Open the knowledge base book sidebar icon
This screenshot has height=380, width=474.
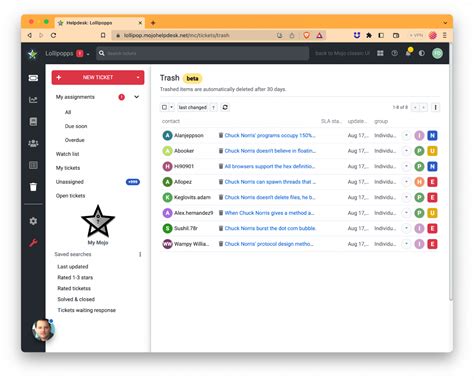[33, 122]
